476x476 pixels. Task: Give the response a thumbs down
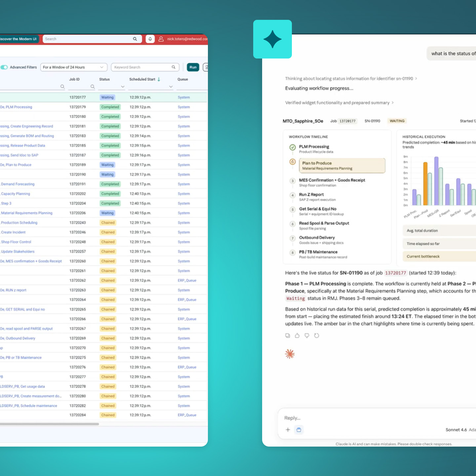click(307, 336)
